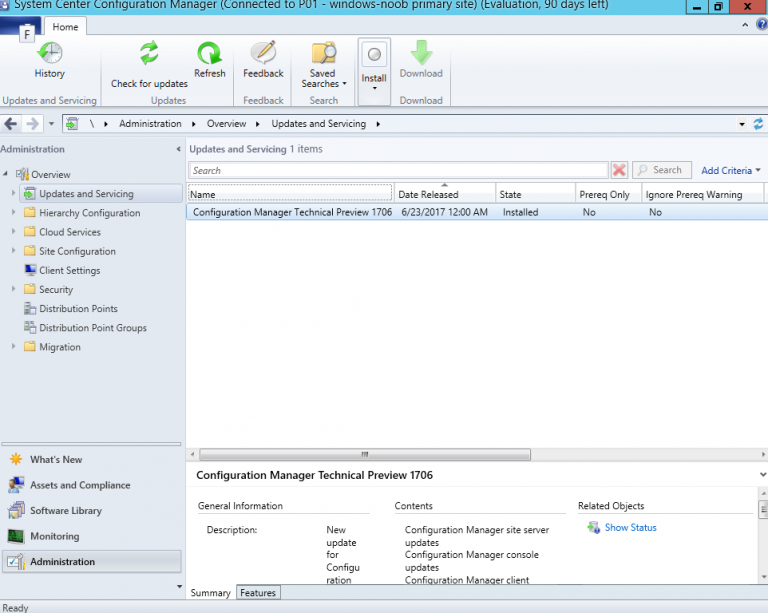
Task: Click the Download ribbon icon
Action: point(421,53)
